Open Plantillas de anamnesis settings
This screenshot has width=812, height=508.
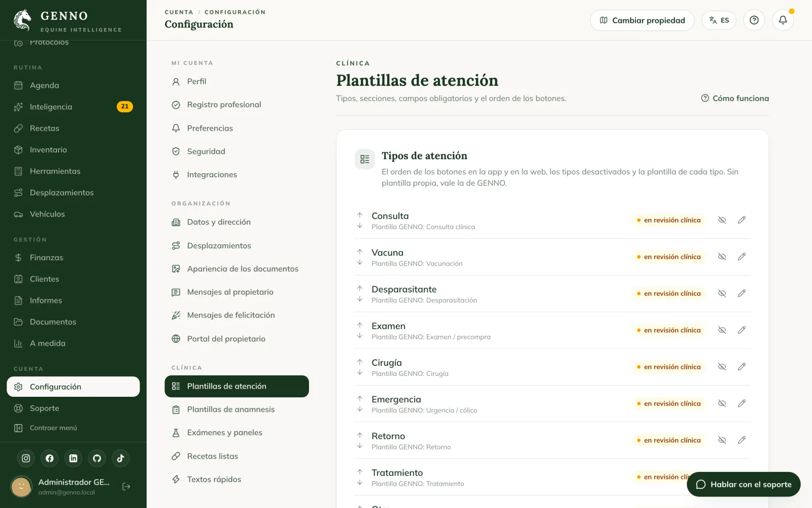pyautogui.click(x=236, y=409)
